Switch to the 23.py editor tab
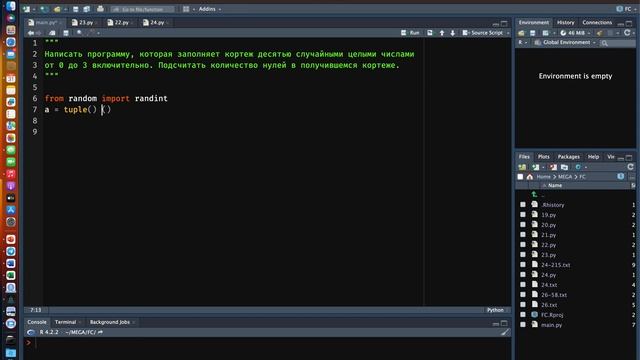Screen dimensions: 640x360 pos(85,23)
